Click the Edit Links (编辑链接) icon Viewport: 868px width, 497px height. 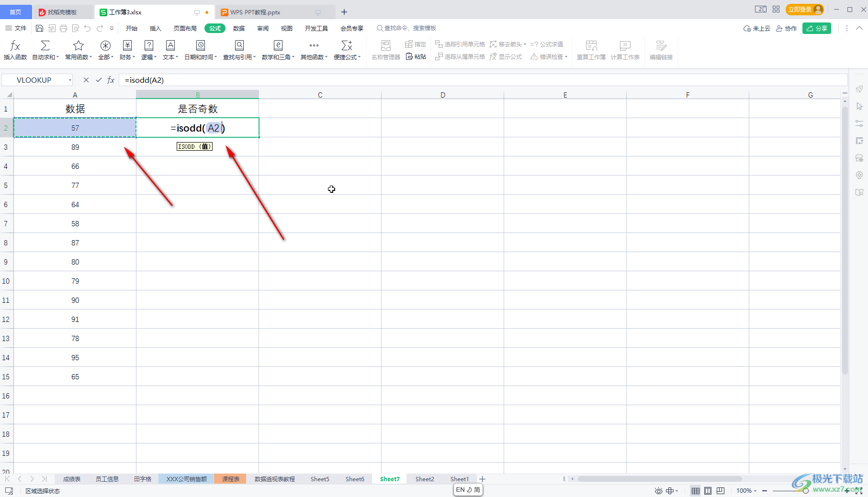click(x=661, y=46)
